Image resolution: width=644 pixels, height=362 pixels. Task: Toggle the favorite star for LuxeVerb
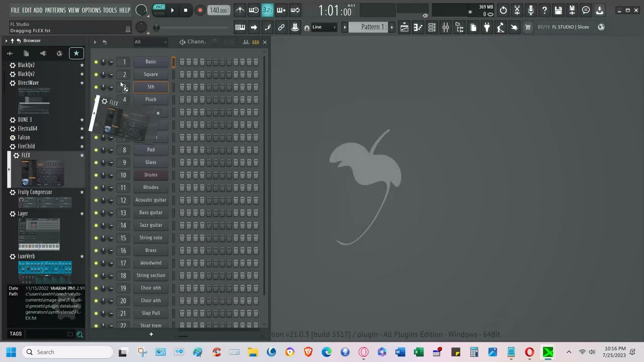82,256
